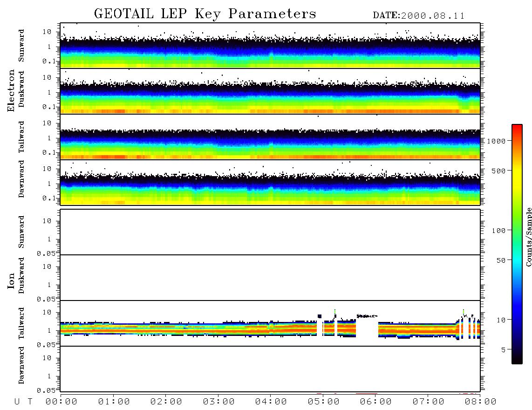The width and height of the screenshot is (532, 410).
Task: Click the "01:00" time tick label
Action: [114, 402]
